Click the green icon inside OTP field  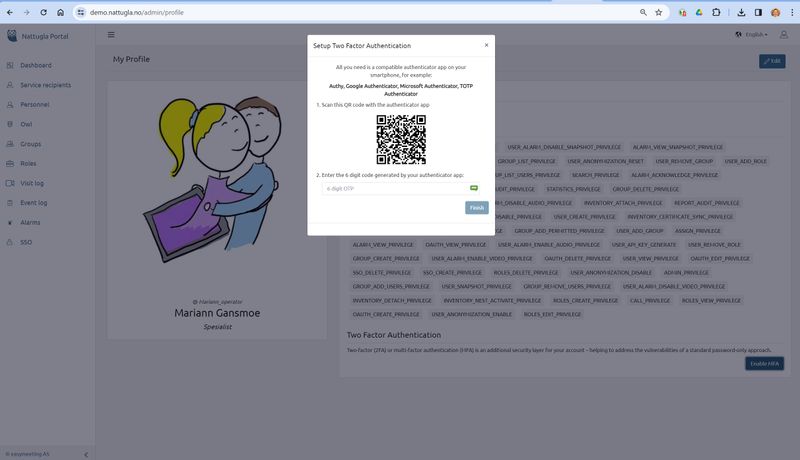click(x=474, y=188)
